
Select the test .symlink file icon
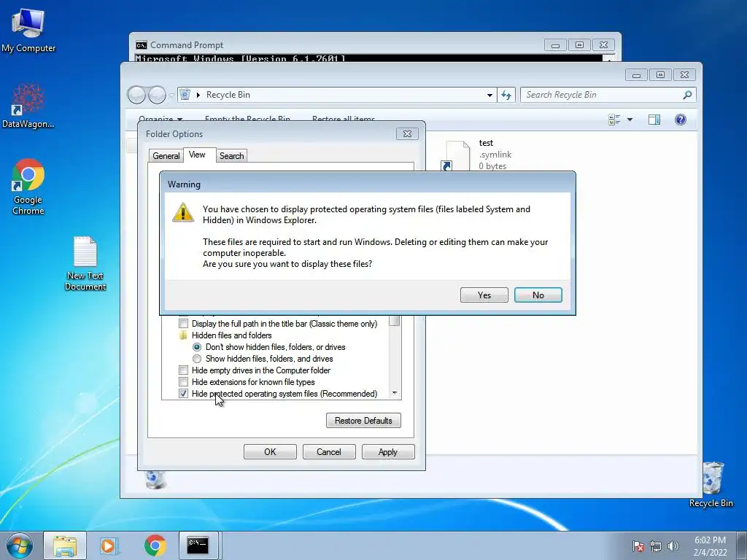(x=455, y=155)
